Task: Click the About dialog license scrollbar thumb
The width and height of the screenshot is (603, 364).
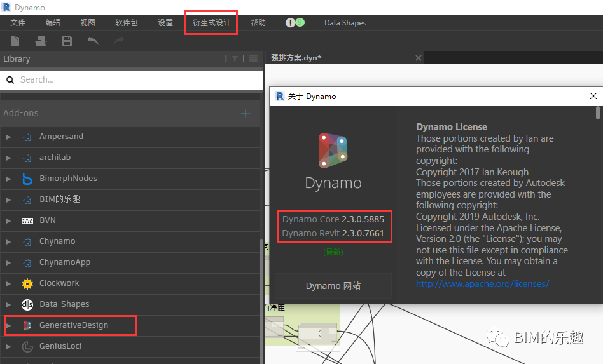Action: 598,113
